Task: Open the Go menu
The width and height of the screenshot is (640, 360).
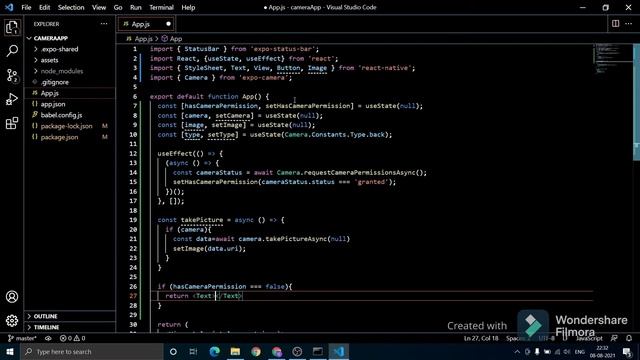Action: [118, 7]
